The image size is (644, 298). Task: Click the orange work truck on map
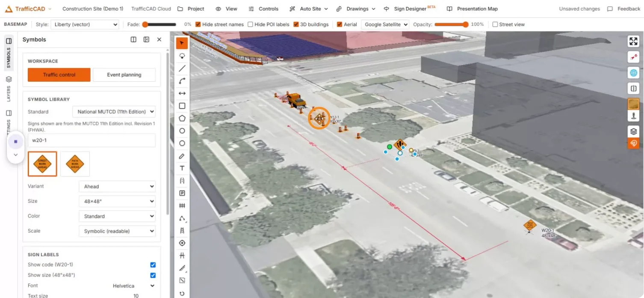point(296,101)
